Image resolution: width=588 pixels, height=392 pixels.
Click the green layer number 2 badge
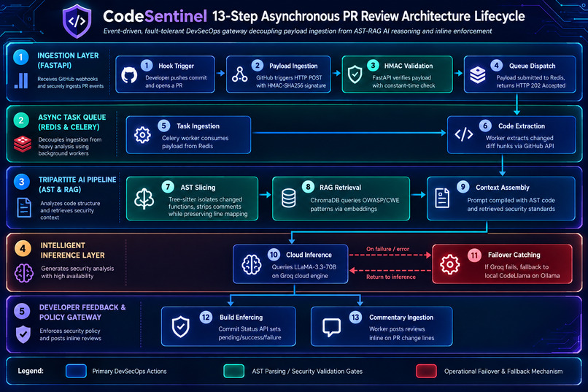21,120
